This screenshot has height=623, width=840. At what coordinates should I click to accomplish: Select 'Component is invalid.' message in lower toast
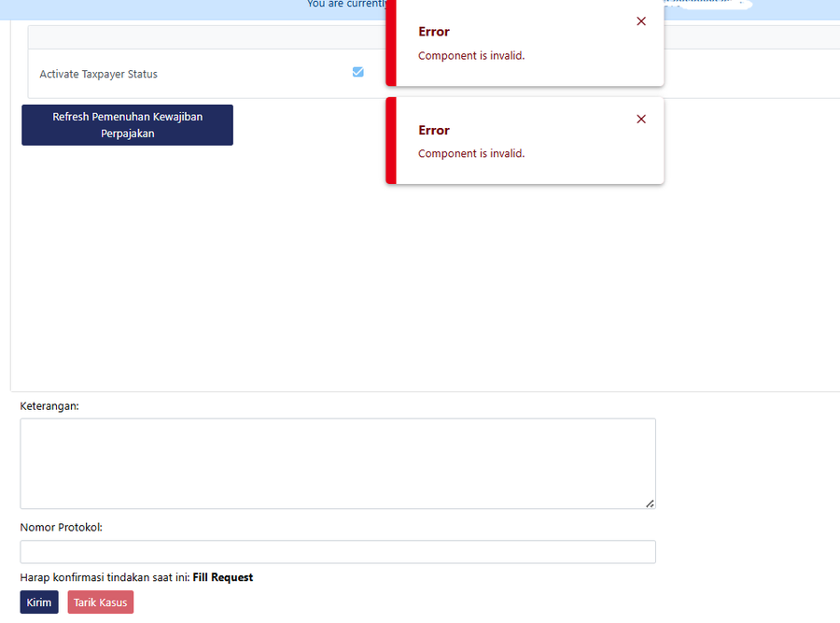(471, 154)
